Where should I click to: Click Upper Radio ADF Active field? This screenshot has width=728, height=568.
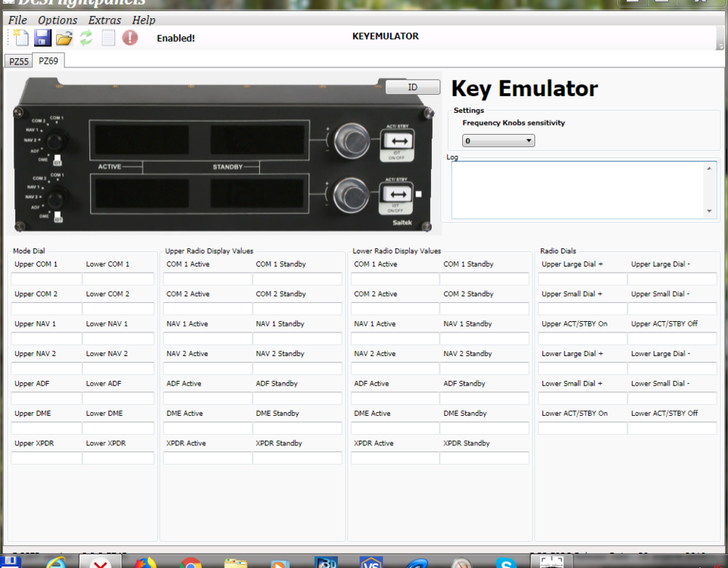(208, 398)
